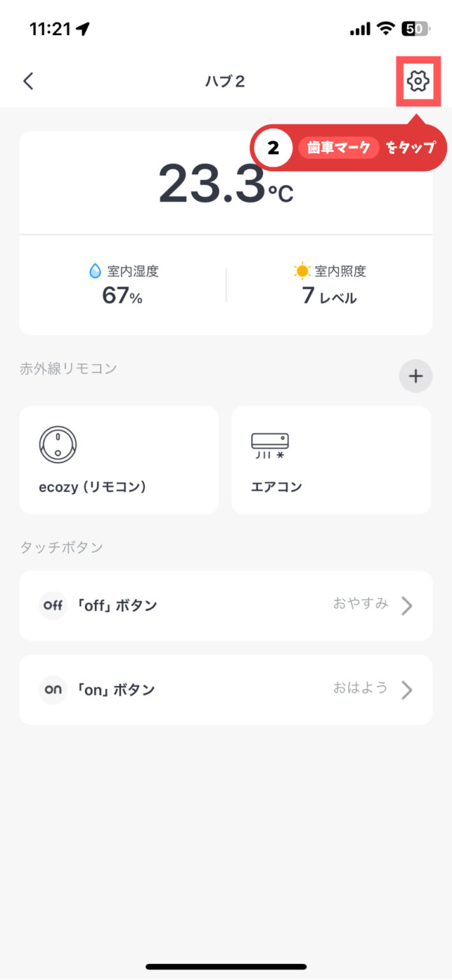Tap the air conditioner icon
The width and height of the screenshot is (452, 980).
point(270,446)
